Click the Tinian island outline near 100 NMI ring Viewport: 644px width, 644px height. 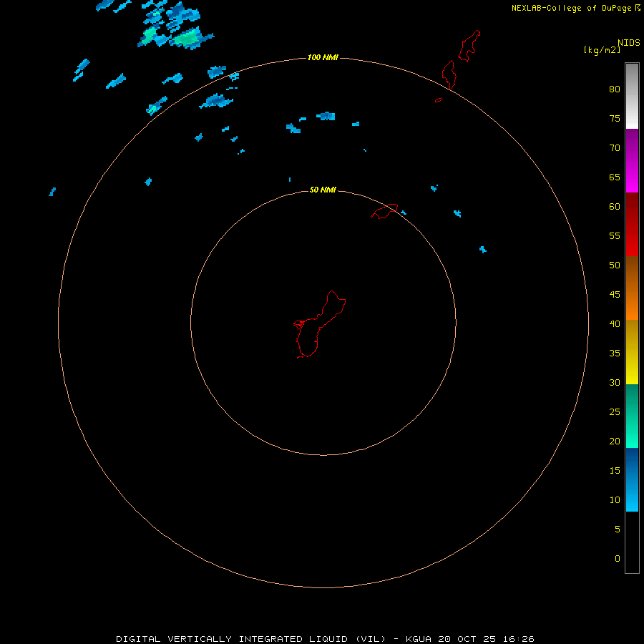(x=449, y=74)
